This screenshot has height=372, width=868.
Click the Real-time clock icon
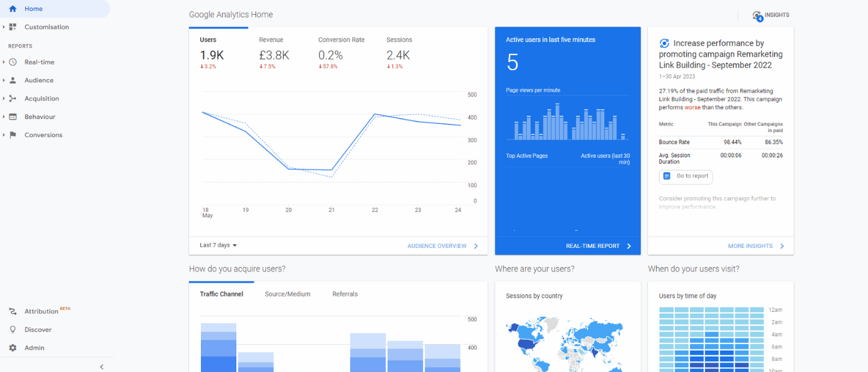tap(14, 61)
